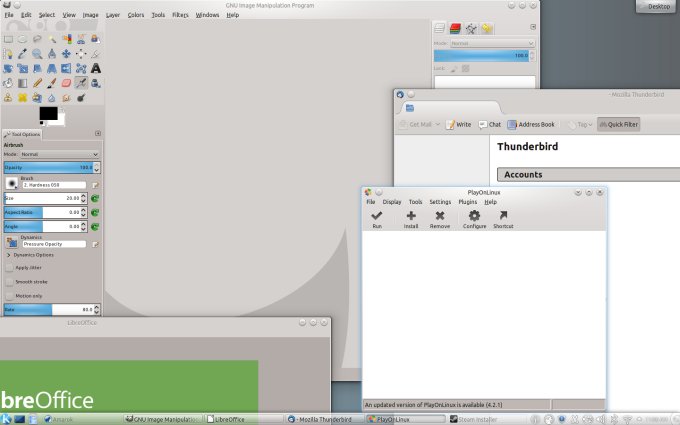Viewport: 680px width, 425px height.
Task: Click Configure in PlayOnLinux toolbar
Action: coord(474,219)
